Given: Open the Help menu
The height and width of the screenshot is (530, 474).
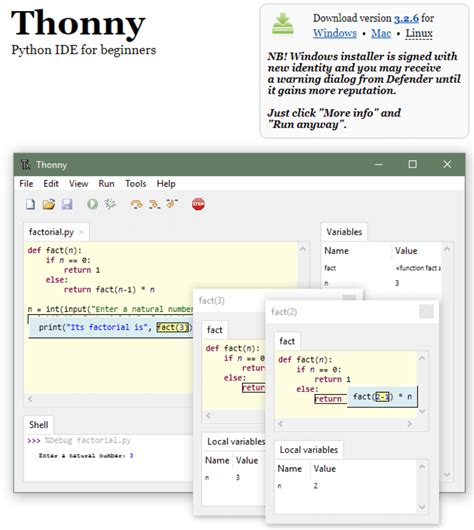Looking at the screenshot, I should pos(166,184).
